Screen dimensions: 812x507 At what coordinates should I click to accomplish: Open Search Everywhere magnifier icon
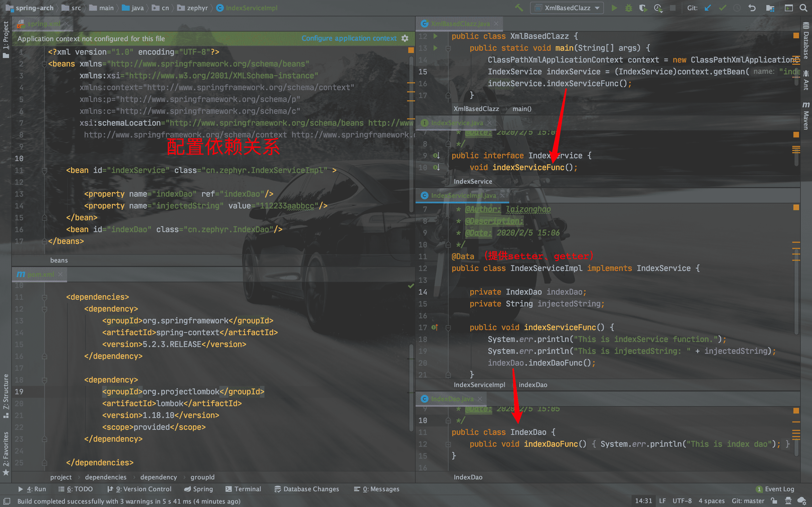coord(803,8)
